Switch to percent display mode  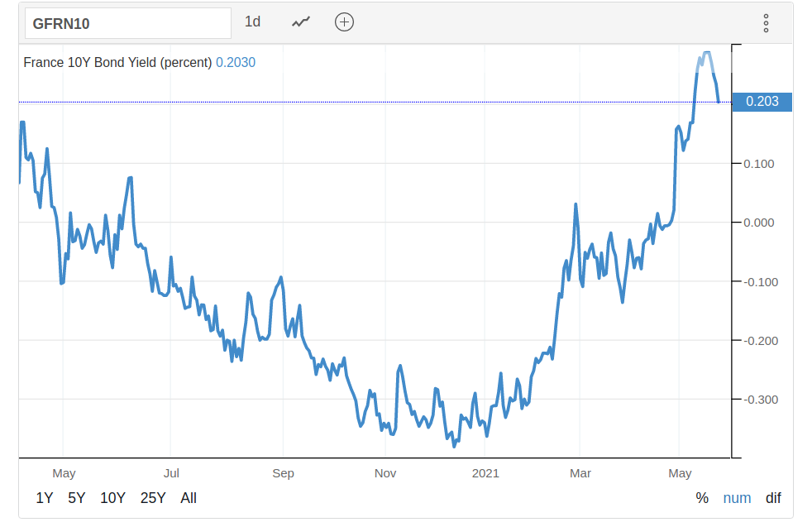point(702,498)
